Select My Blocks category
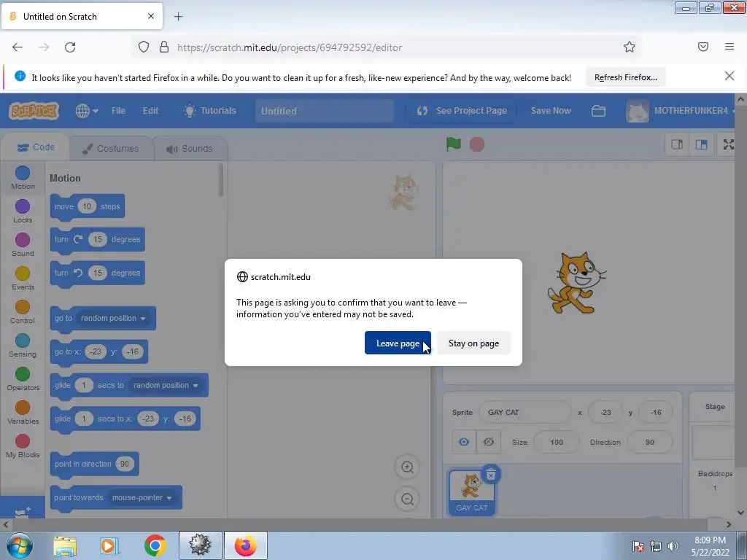This screenshot has height=560, width=747. [x=23, y=446]
